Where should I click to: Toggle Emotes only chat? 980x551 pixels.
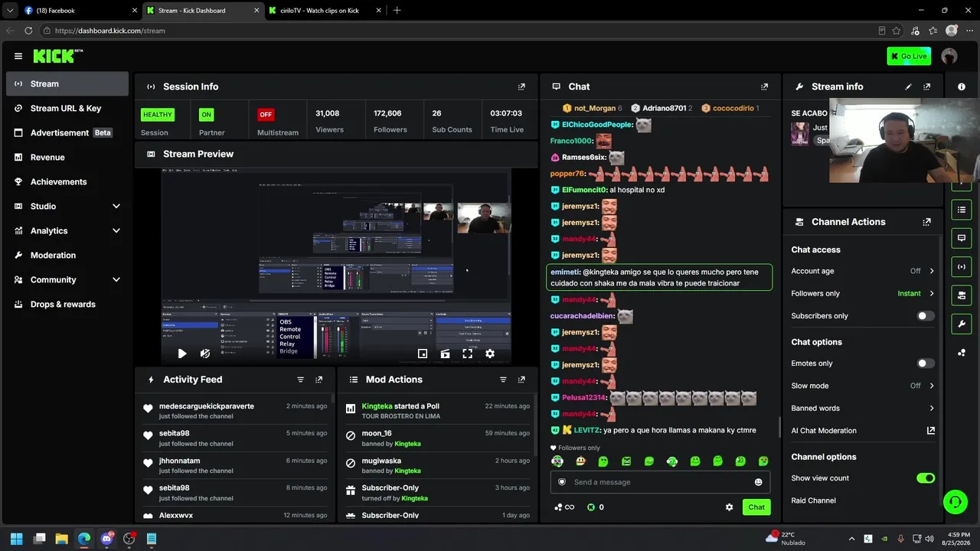click(x=926, y=364)
